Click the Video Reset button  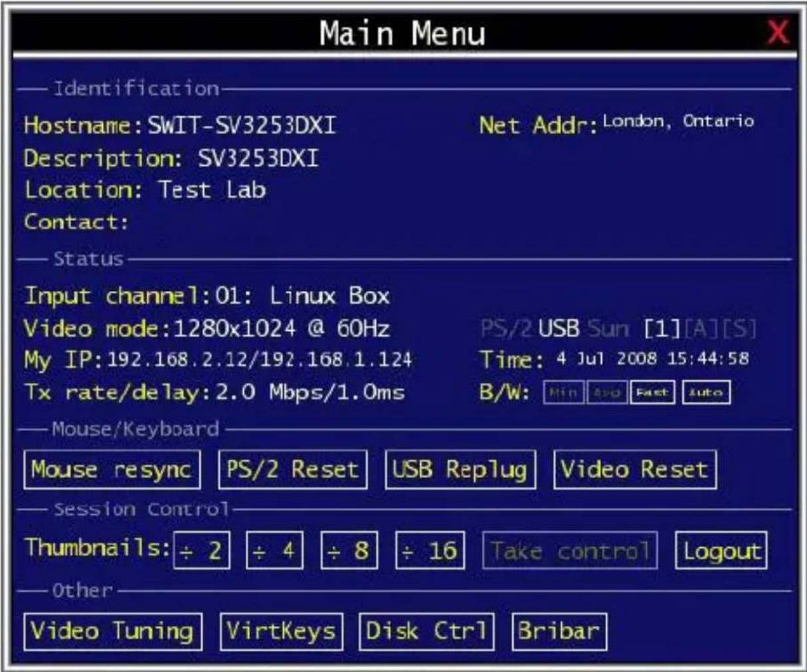pyautogui.click(x=635, y=469)
